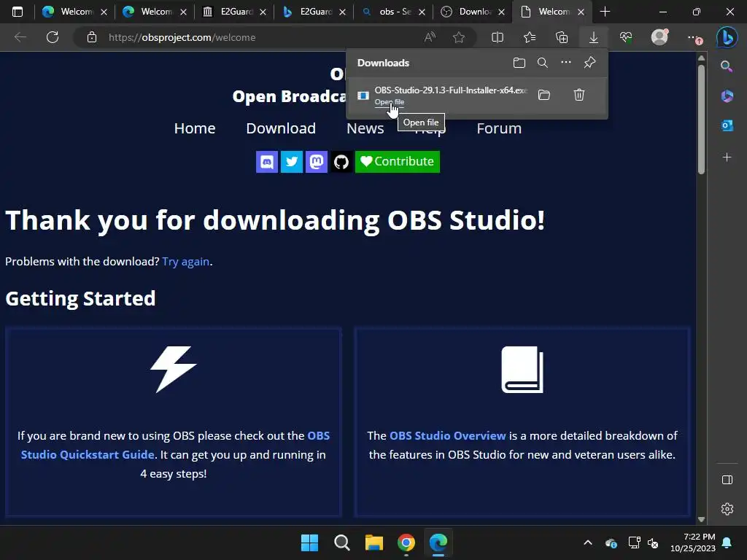This screenshot has height=560, width=747.
Task: View site information lock icon
Action: 92,37
